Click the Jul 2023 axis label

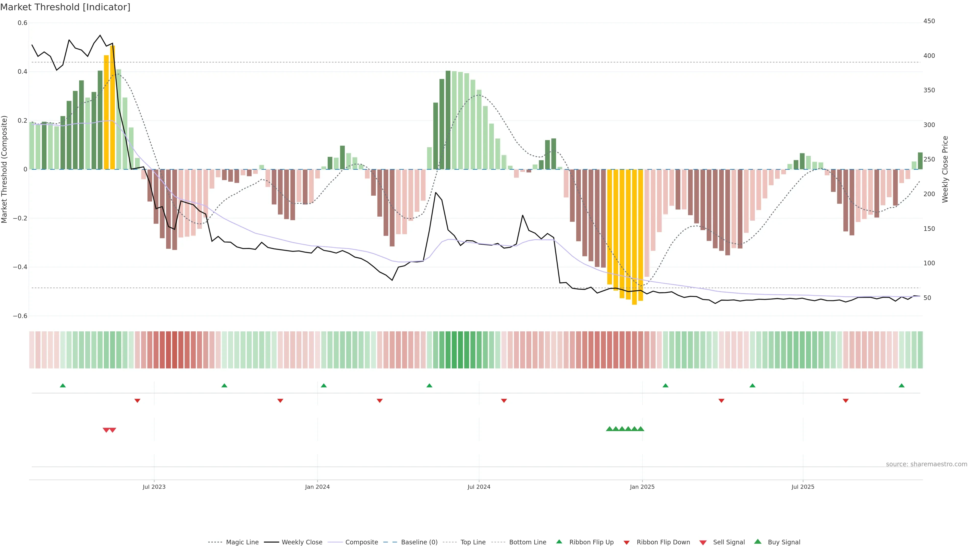tap(154, 487)
